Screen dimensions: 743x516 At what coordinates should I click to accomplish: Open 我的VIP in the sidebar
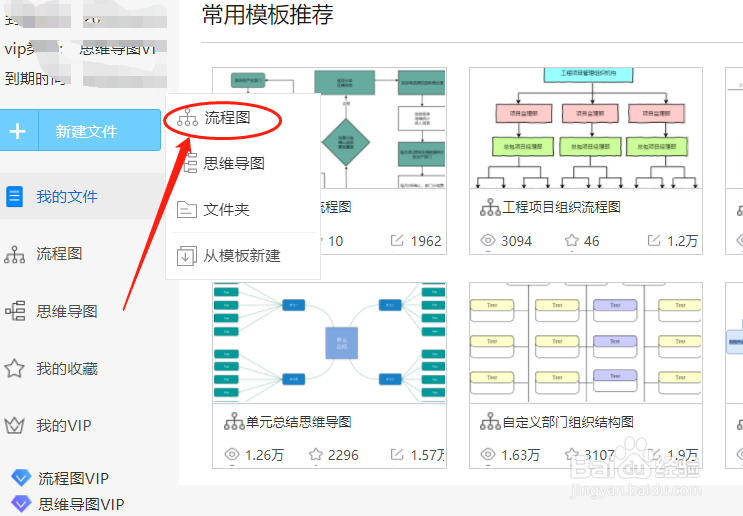point(63,425)
